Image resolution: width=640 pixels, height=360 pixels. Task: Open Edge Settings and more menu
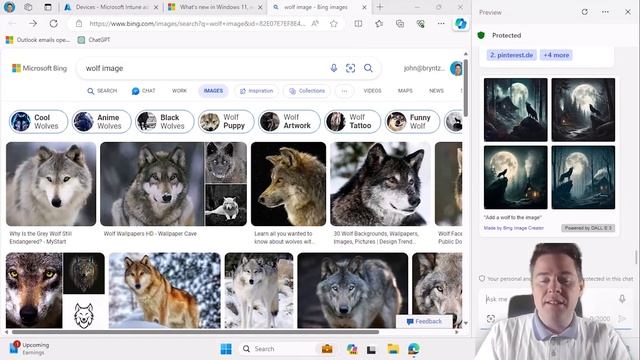coord(441,24)
